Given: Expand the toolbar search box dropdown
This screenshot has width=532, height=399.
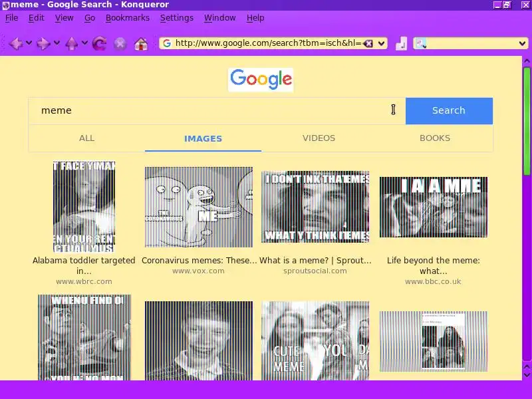Looking at the screenshot, I should (x=522, y=43).
